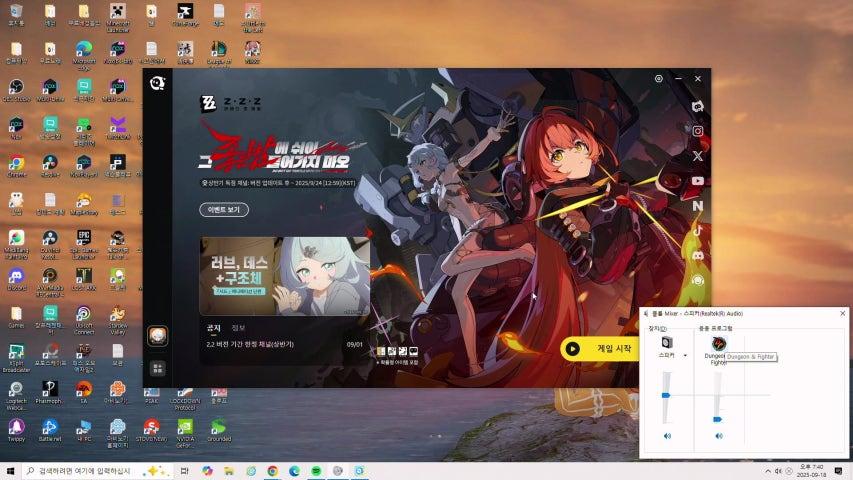This screenshot has width=853, height=480.
Task: Open the YouTube link in launcher social bar
Action: tap(698, 181)
